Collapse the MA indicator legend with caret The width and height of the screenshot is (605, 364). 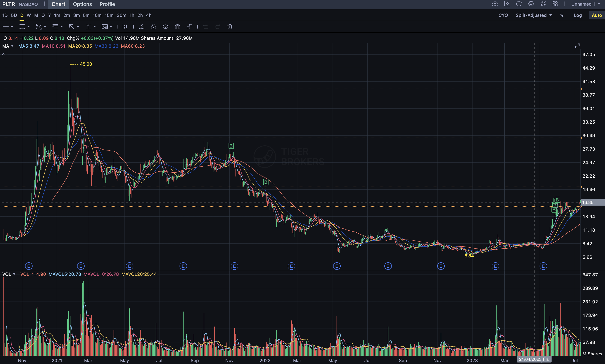[x=4, y=54]
